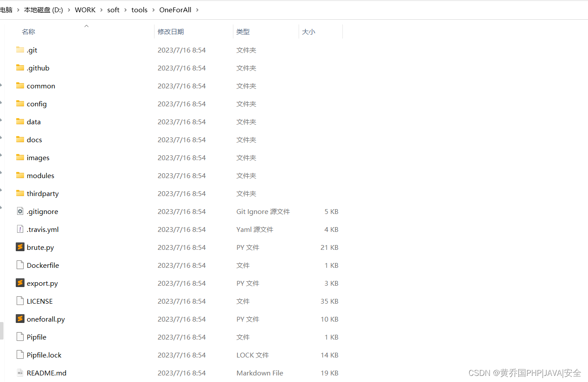Select the export.py Sublime icon
The height and width of the screenshot is (382, 588).
20,283
